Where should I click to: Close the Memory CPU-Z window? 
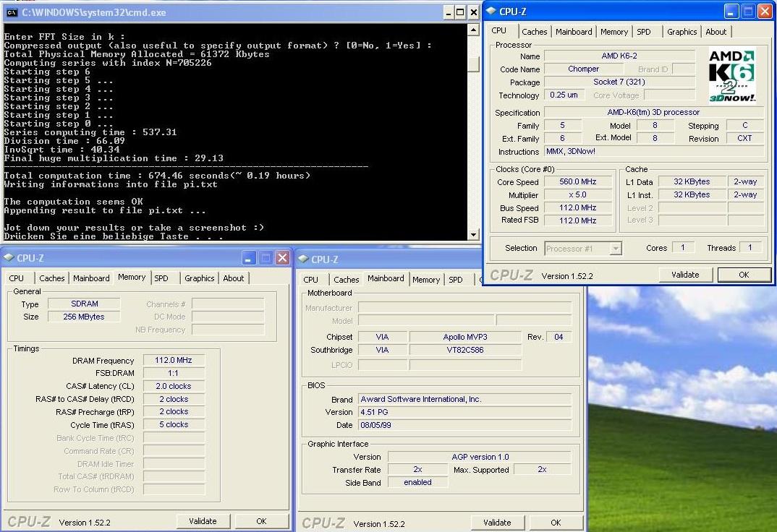(282, 258)
